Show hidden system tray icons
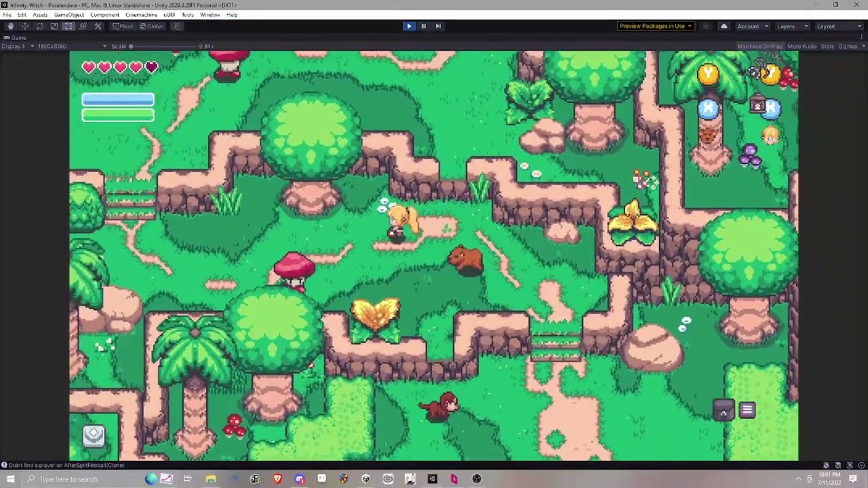 [x=798, y=479]
